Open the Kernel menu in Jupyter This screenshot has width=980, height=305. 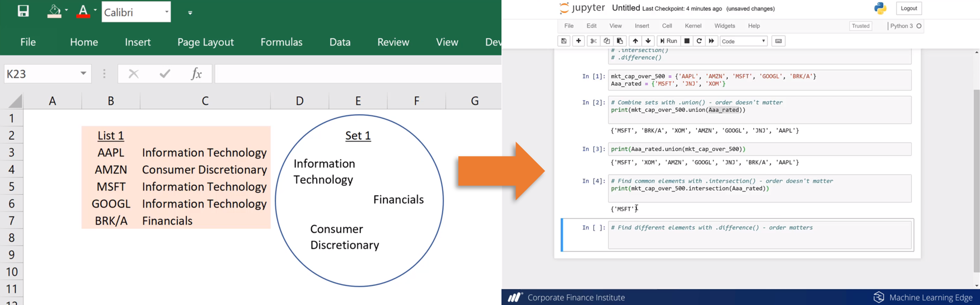(x=693, y=26)
